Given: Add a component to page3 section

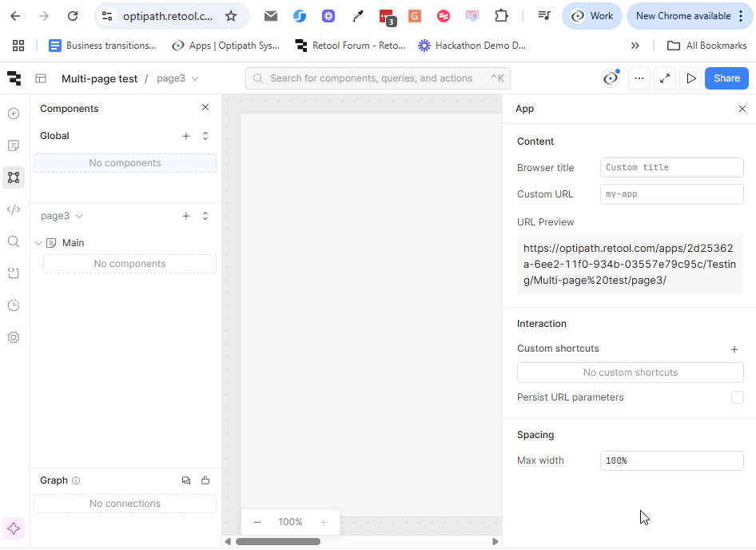Looking at the screenshot, I should coord(186,216).
